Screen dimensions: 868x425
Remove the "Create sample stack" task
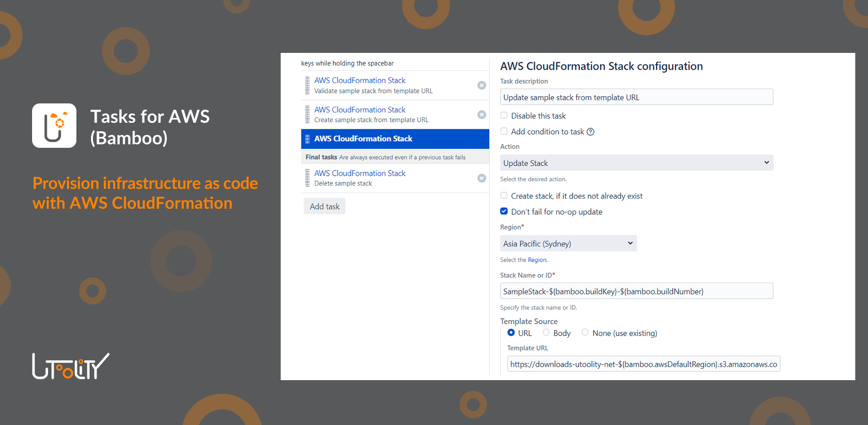click(x=482, y=114)
